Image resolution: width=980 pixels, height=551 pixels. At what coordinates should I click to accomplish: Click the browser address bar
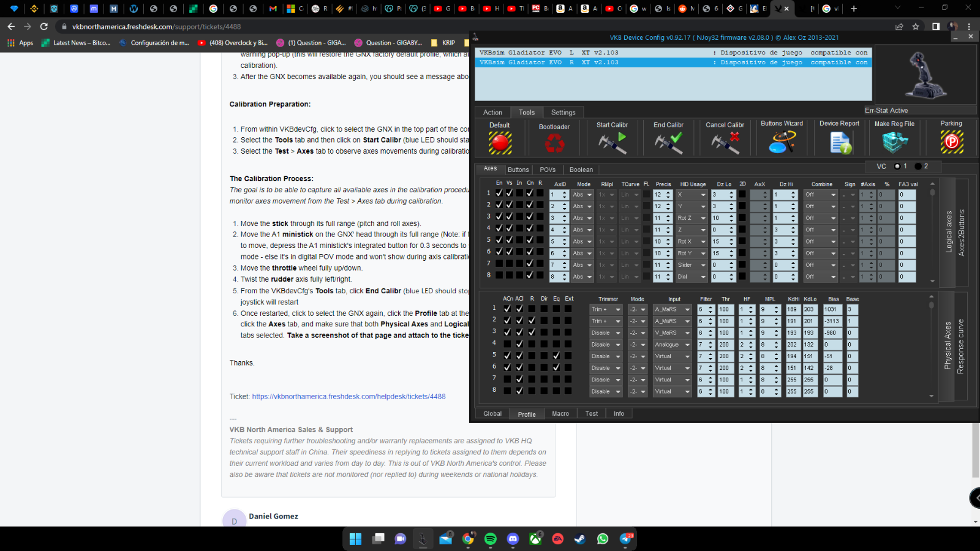[472, 26]
